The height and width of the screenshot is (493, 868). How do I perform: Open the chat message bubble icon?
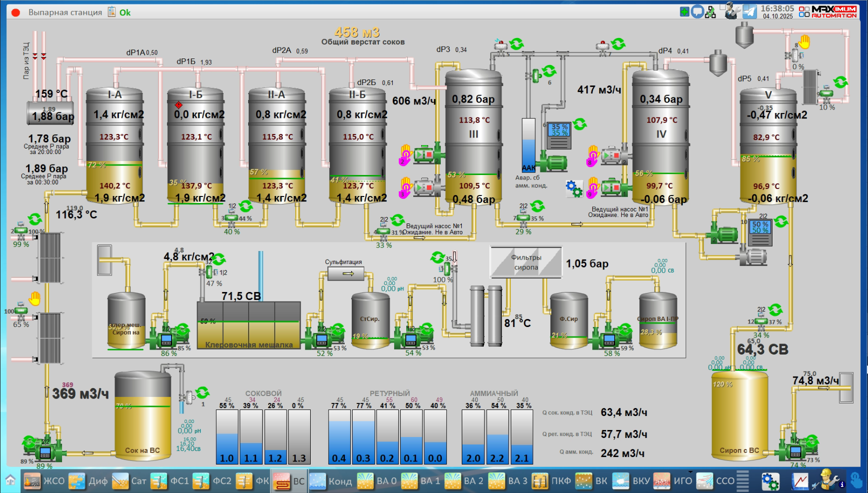(697, 12)
